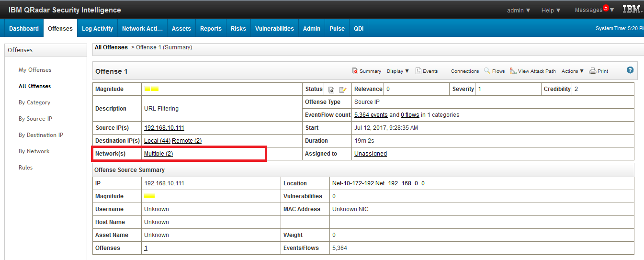Open the Events view icon

coord(418,71)
